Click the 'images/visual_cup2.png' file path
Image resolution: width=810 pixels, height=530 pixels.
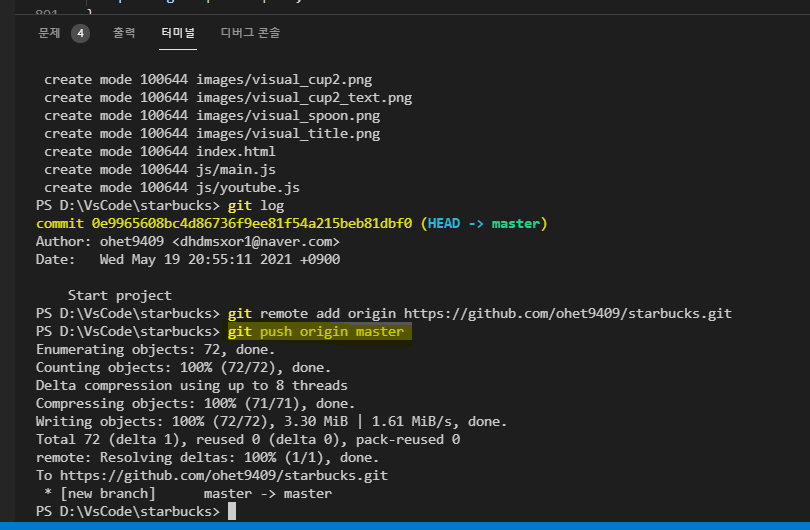(284, 80)
